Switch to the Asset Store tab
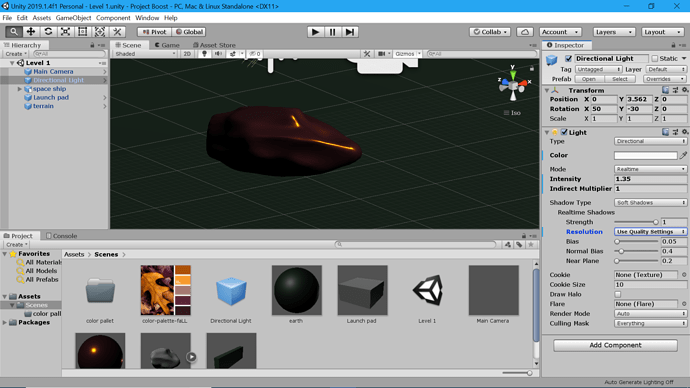The image size is (690, 388). (x=214, y=45)
